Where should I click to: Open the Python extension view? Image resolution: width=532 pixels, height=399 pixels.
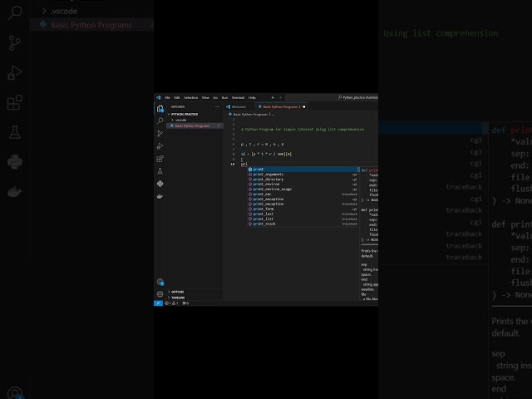tap(160, 184)
